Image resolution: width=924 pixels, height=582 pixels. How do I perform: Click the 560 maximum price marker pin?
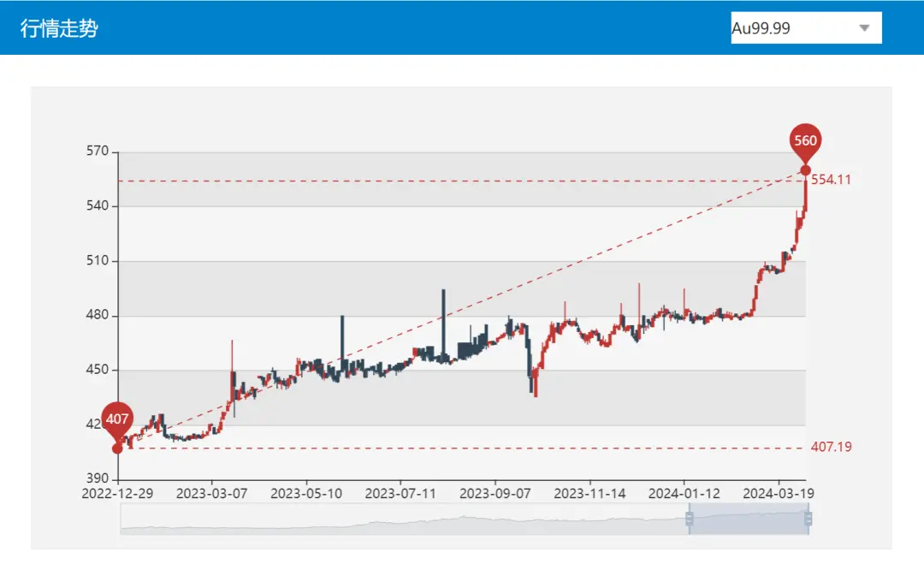805,142
